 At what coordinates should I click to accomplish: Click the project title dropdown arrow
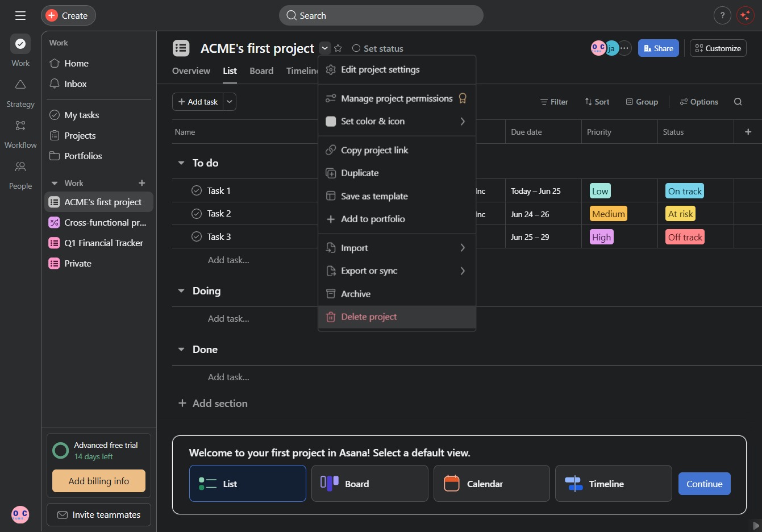[x=324, y=48]
